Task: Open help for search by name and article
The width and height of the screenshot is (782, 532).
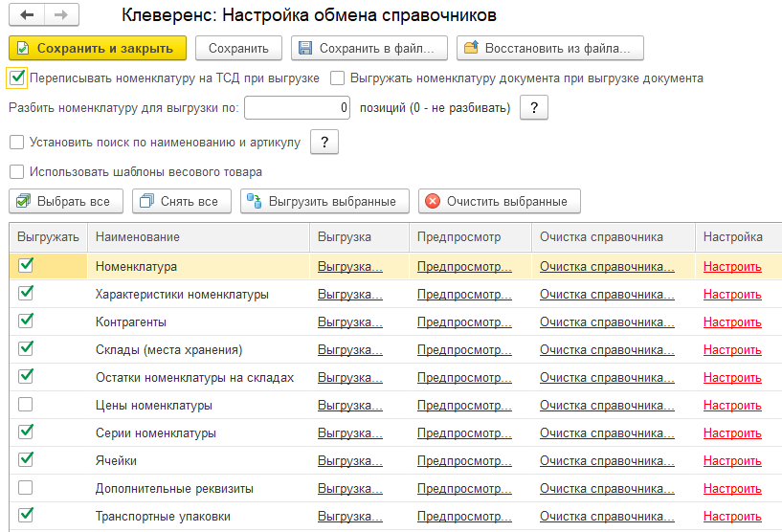Action: [324, 143]
